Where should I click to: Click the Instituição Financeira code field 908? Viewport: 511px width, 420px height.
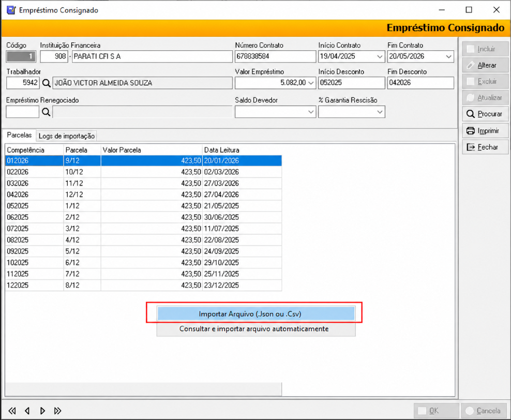pos(54,56)
